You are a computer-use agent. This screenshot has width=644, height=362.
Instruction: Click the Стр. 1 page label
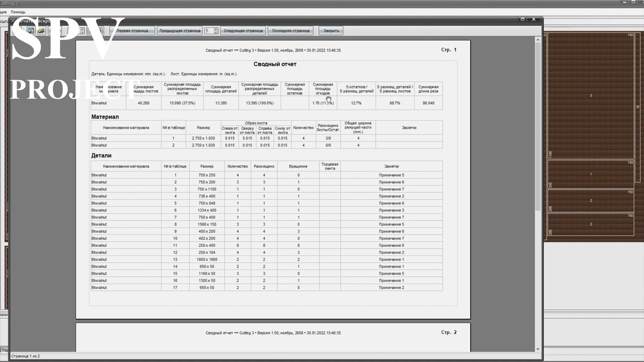pyautogui.click(x=449, y=50)
